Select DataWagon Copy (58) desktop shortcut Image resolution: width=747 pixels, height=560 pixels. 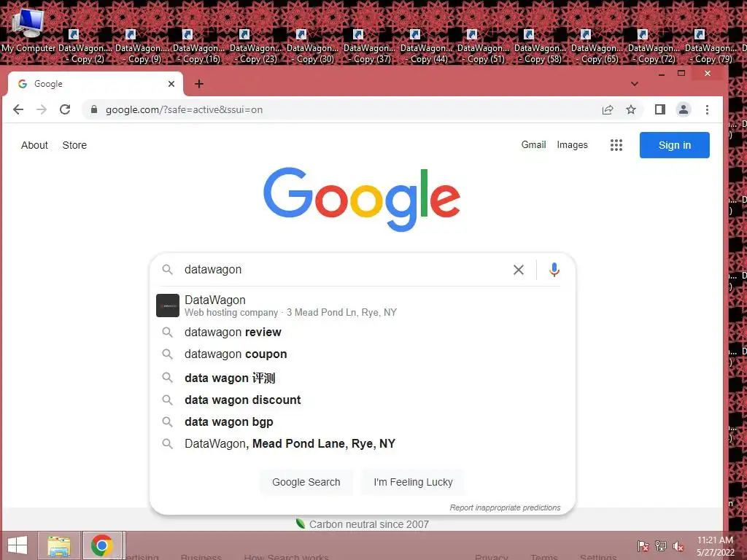tap(541, 47)
